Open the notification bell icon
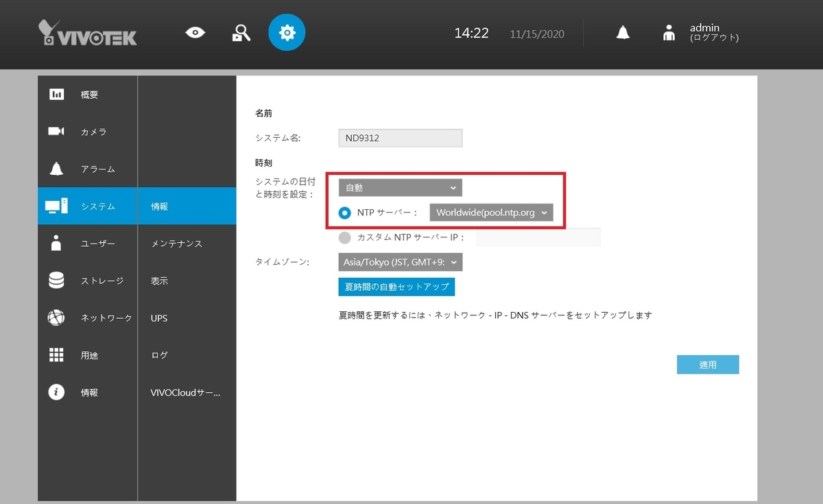This screenshot has width=823, height=504. point(622,32)
